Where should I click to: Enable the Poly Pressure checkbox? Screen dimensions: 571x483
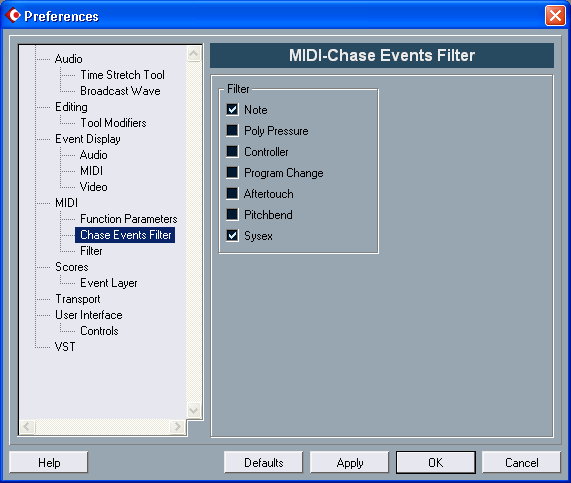point(232,130)
